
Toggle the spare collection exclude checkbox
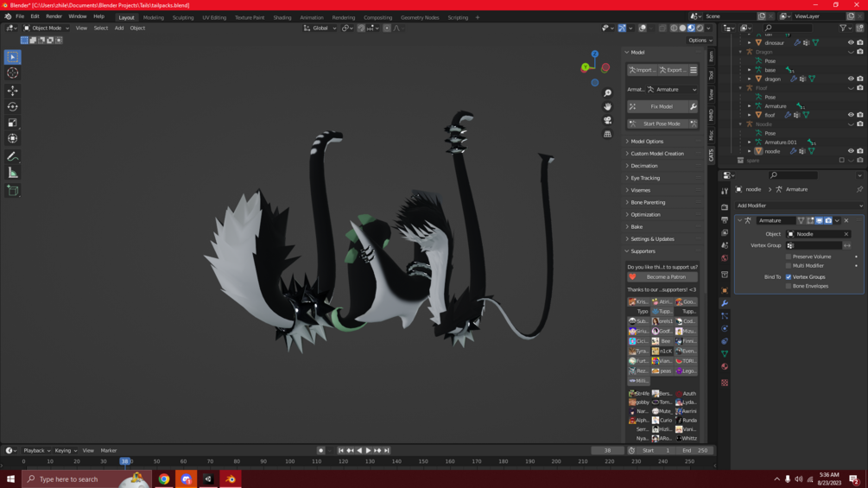coord(842,161)
